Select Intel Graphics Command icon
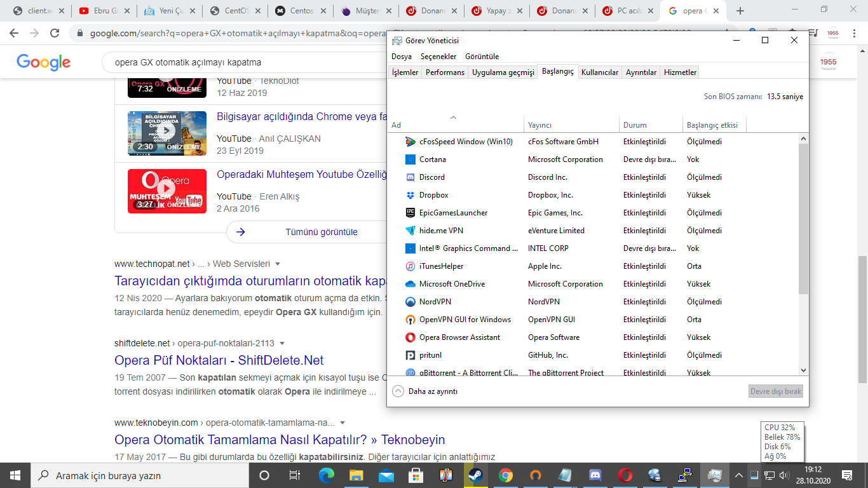The width and height of the screenshot is (868, 488). (410, 248)
